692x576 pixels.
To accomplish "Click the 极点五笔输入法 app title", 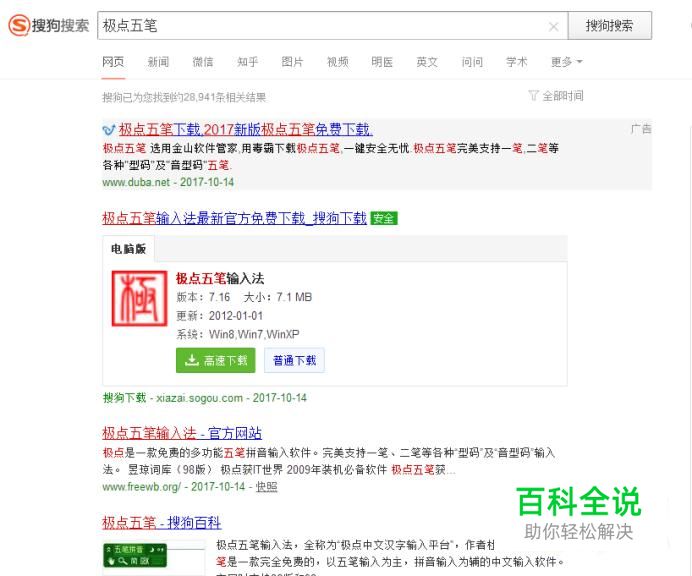I will pyautogui.click(x=220, y=279).
